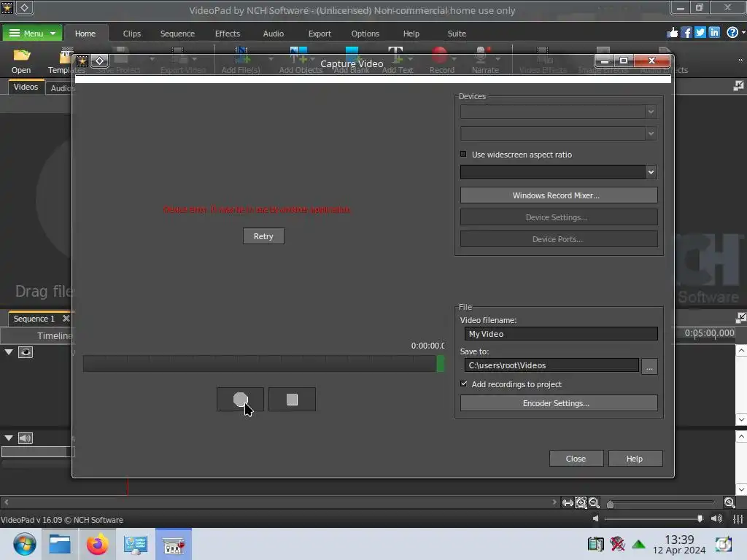Adjust the timeline zoom slider
Viewport: 747px width, 560px height.
pyautogui.click(x=611, y=505)
